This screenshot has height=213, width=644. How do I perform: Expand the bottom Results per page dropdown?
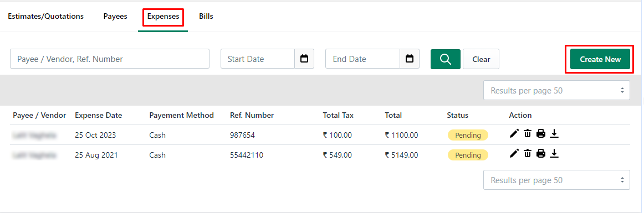coord(556,180)
